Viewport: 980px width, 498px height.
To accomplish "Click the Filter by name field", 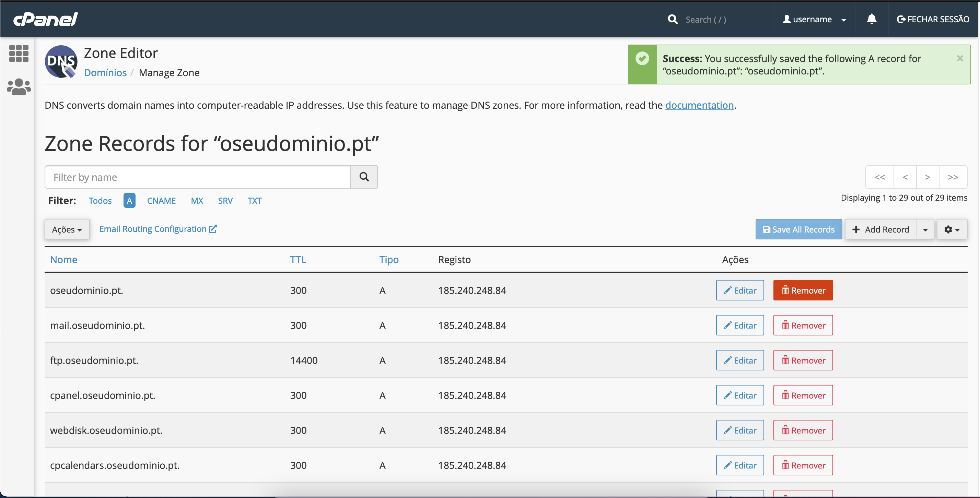I will tap(197, 177).
